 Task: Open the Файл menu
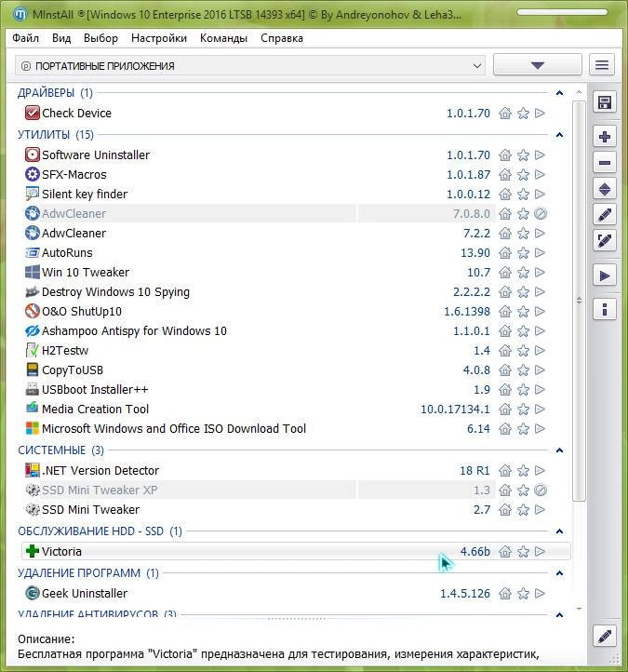[26, 38]
